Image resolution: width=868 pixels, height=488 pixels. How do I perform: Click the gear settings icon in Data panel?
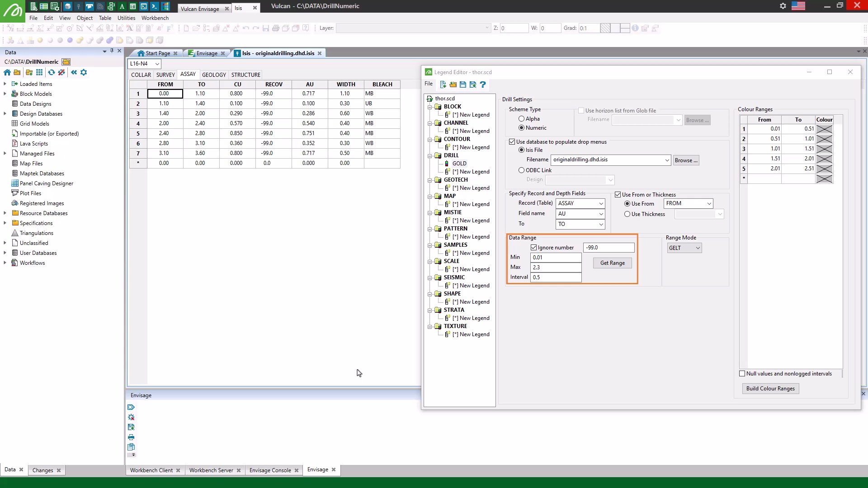point(84,72)
